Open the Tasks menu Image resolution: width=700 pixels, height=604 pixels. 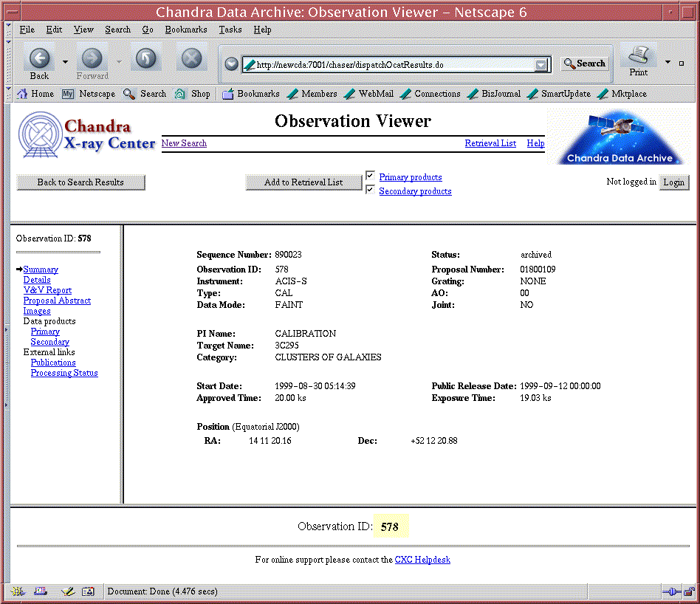[x=230, y=30]
